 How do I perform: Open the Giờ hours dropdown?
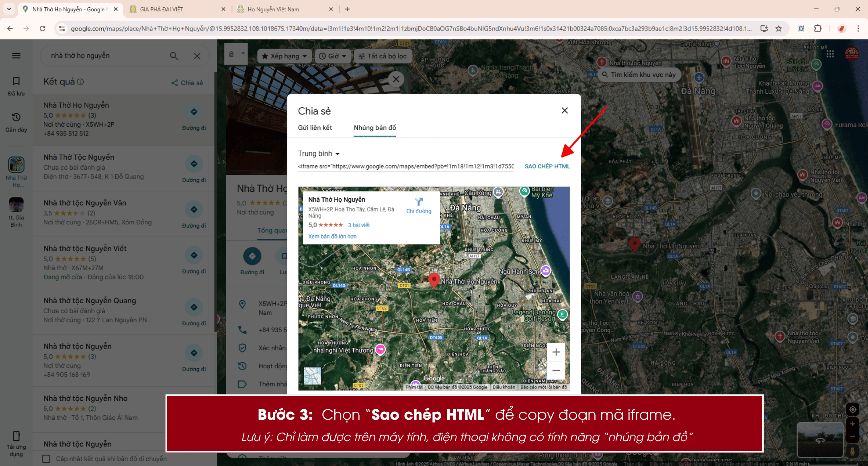click(332, 56)
